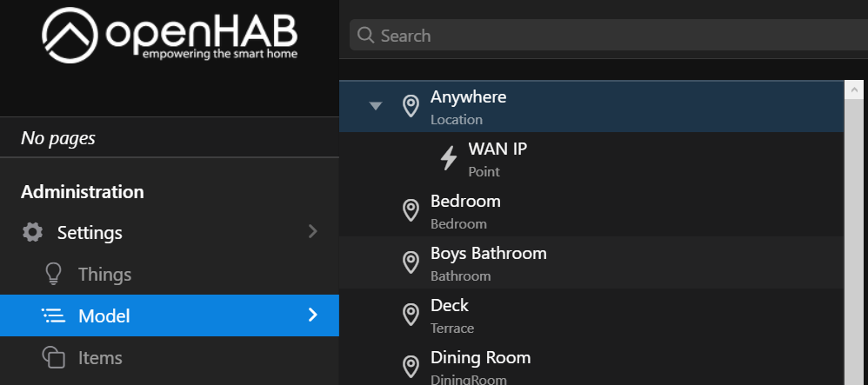Click the Anywhere location pin icon
The height and width of the screenshot is (385, 868).
(x=411, y=106)
